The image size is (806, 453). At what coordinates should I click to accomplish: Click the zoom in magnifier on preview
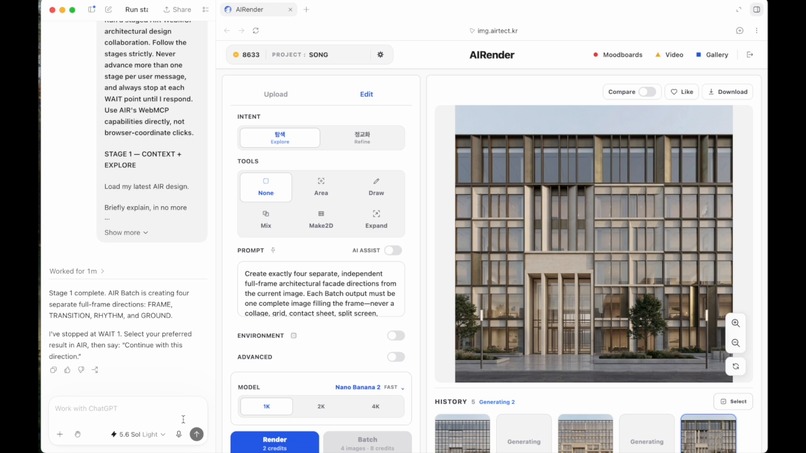[x=736, y=323]
